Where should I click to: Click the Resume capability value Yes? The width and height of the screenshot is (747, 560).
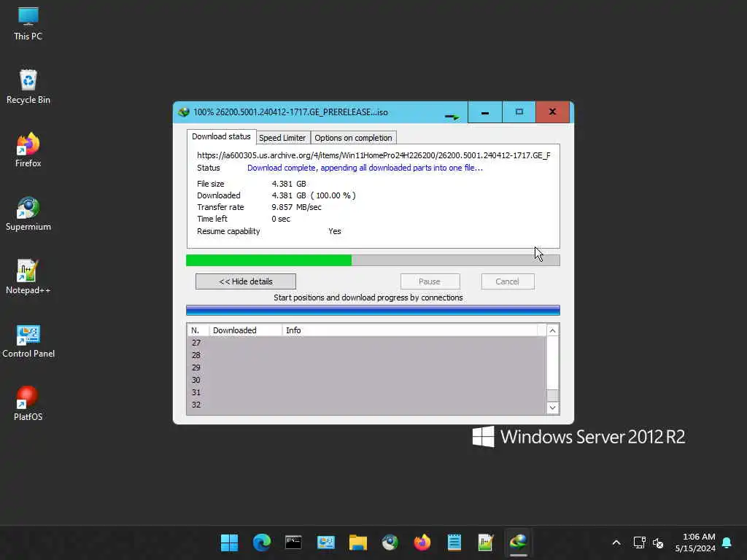334,231
